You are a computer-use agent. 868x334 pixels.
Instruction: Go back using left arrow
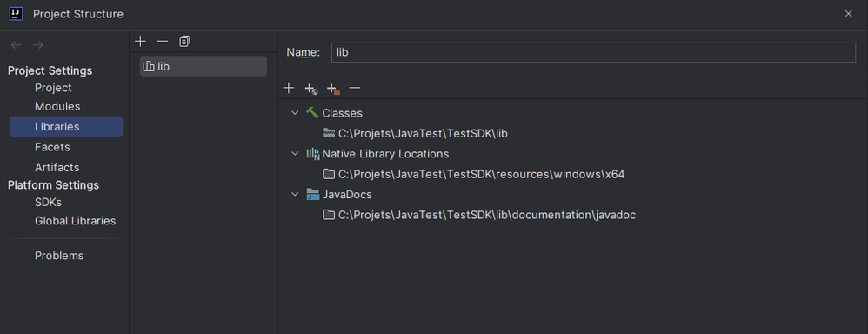pyautogui.click(x=16, y=45)
